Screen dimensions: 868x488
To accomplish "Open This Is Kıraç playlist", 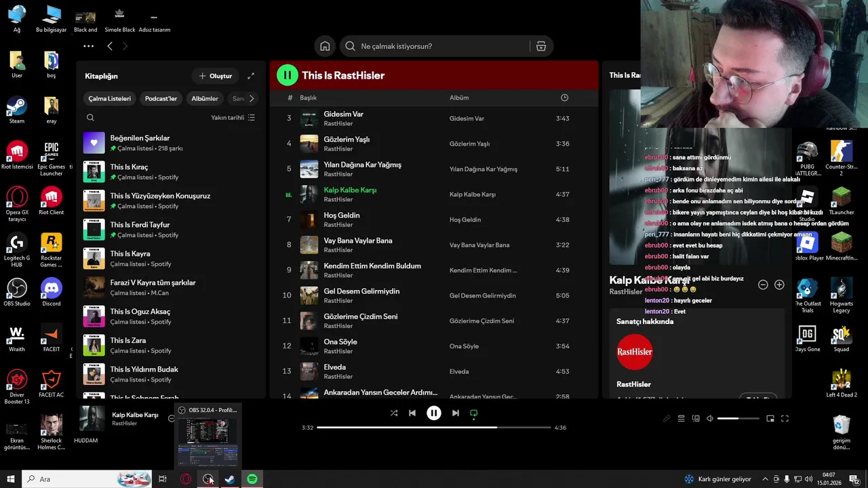I will point(171,171).
